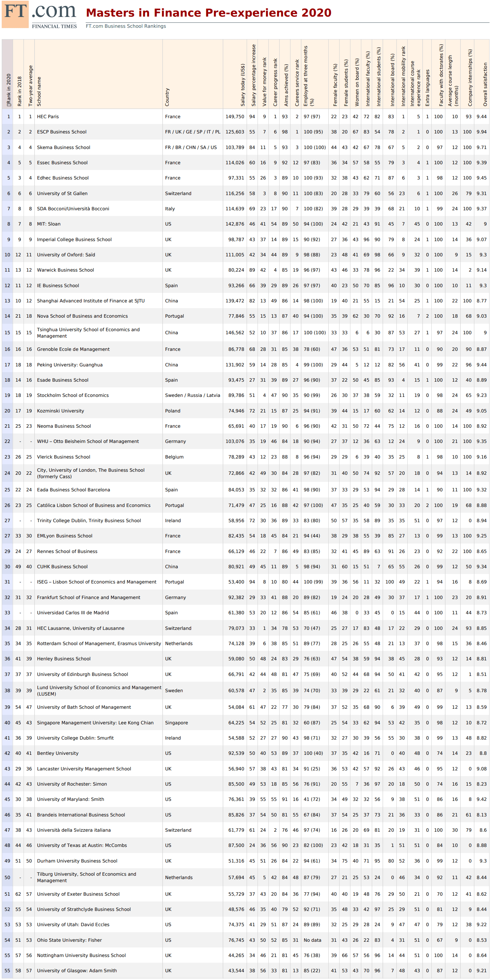The width and height of the screenshot is (491, 980).
Task: Open the FT.com Business School Rankings link
Action: pyautogui.click(x=126, y=26)
